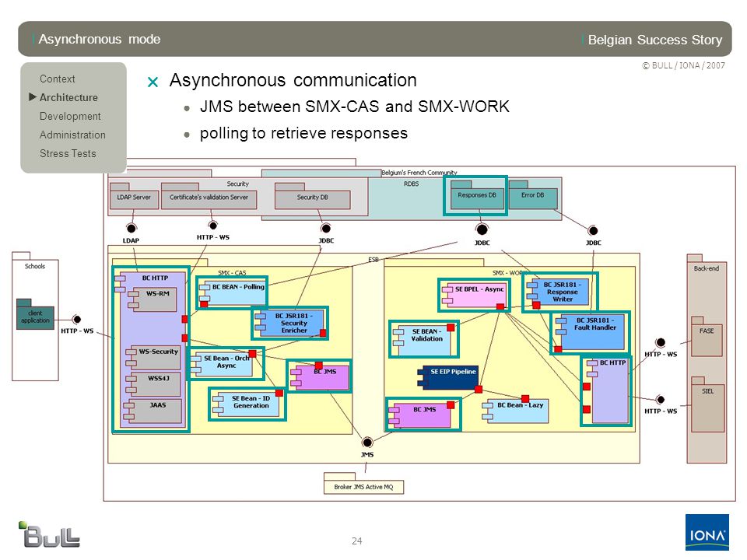The height and width of the screenshot is (560, 747).
Task: Click the ESB label
Action: tap(373, 260)
